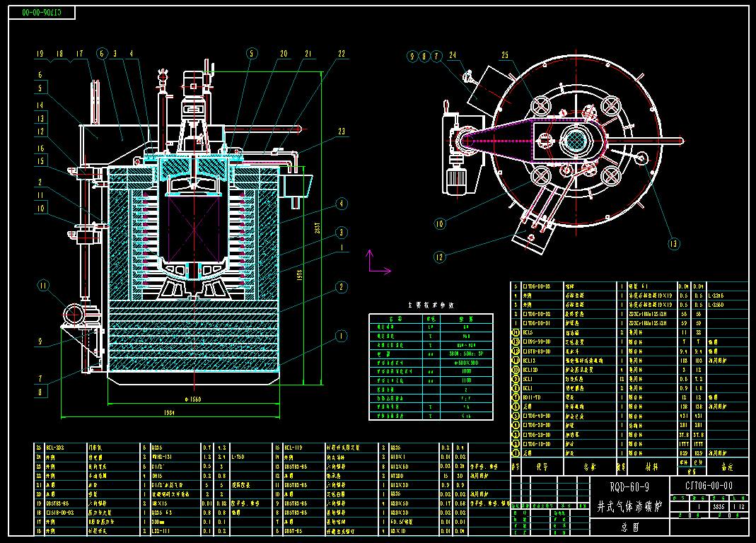Click part label 19 at the top left
This screenshot has width=756, height=543.
tap(40, 54)
